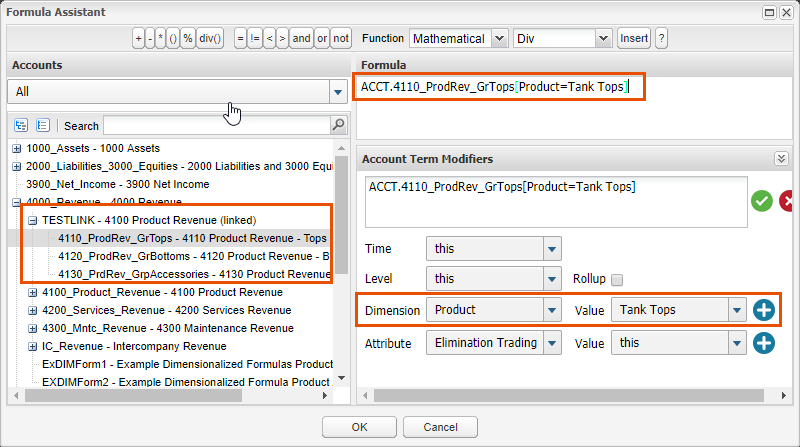The width and height of the screenshot is (800, 447).
Task: Collapse the TESTLINK 4100 Product Revenue node
Action: click(x=33, y=220)
